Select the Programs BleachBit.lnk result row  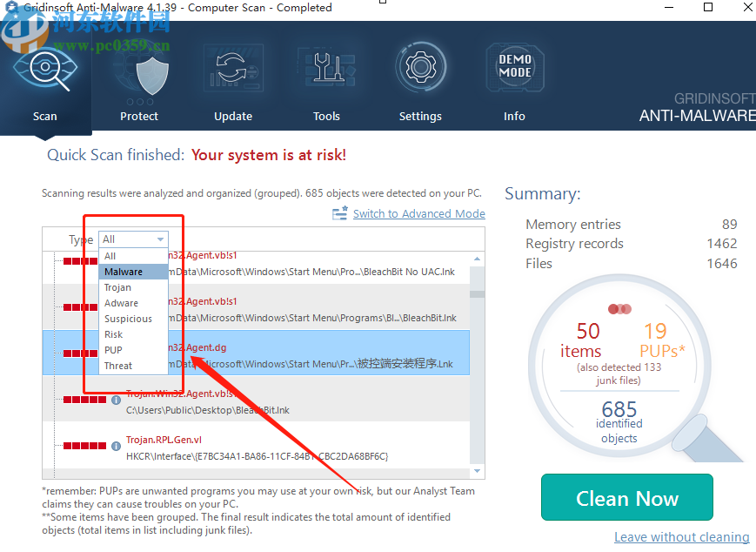click(256, 307)
